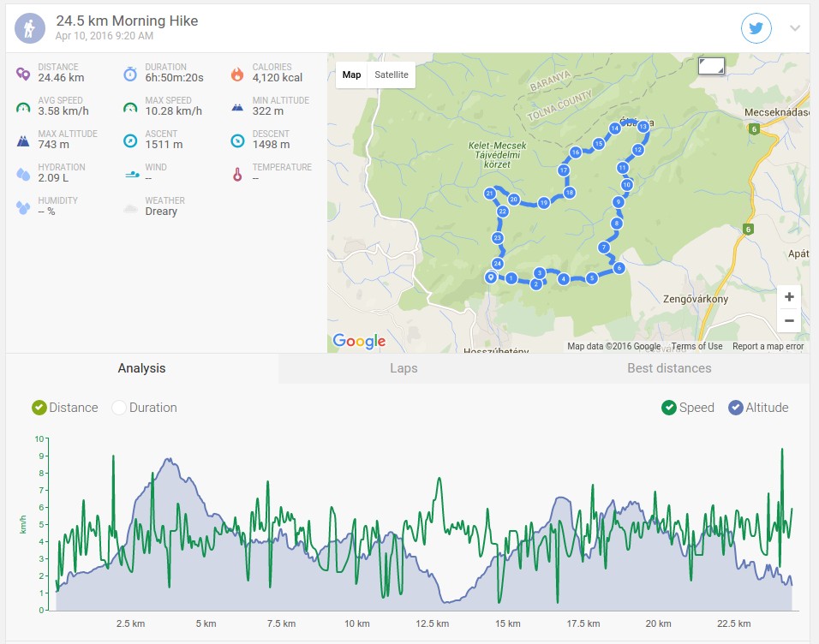This screenshot has width=819, height=644.
Task: Open the Terms of Use link
Action: [x=696, y=346]
